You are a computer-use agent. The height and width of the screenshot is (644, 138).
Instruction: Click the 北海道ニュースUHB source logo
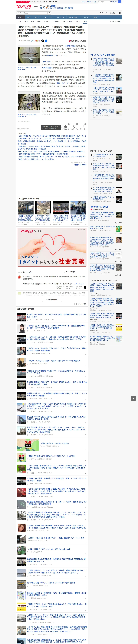[x=77, y=41]
